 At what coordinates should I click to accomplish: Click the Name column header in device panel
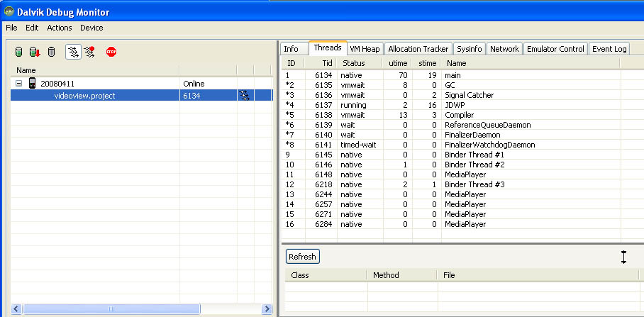click(x=95, y=70)
